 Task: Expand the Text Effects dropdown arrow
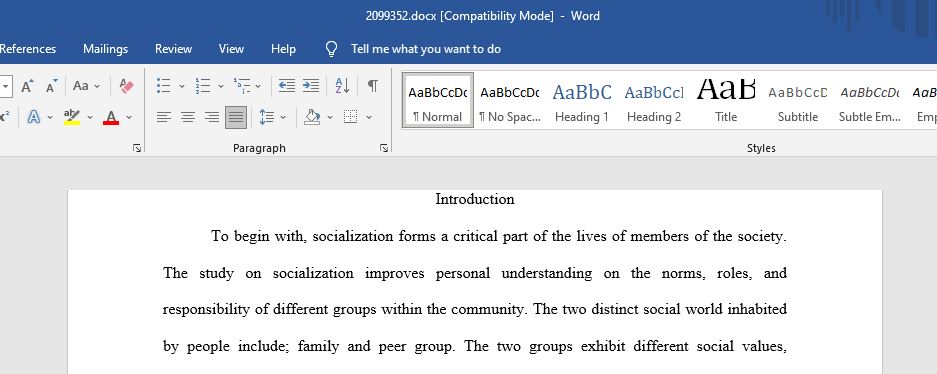[x=50, y=117]
